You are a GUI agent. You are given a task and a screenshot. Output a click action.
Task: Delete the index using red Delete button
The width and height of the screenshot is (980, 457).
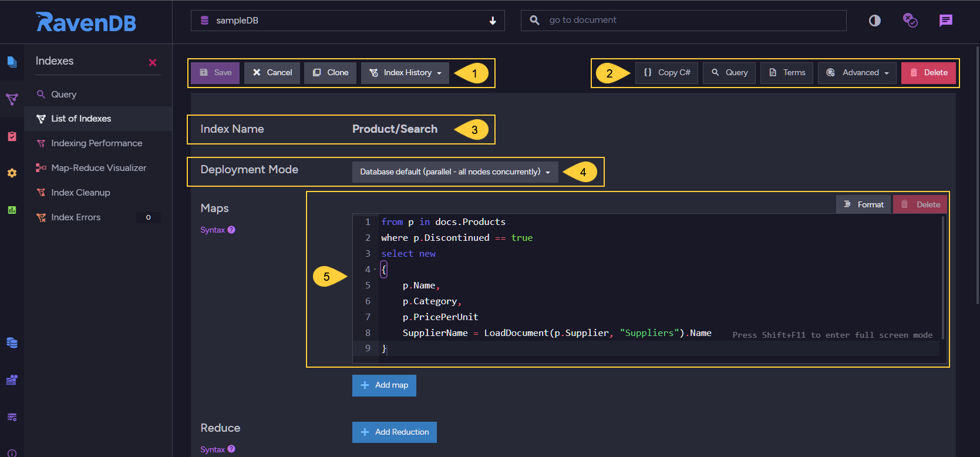point(928,73)
